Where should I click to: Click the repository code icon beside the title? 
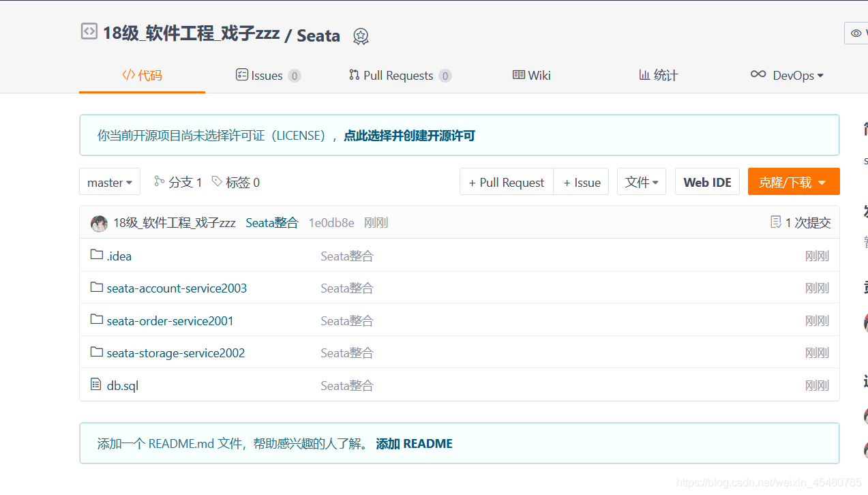89,31
